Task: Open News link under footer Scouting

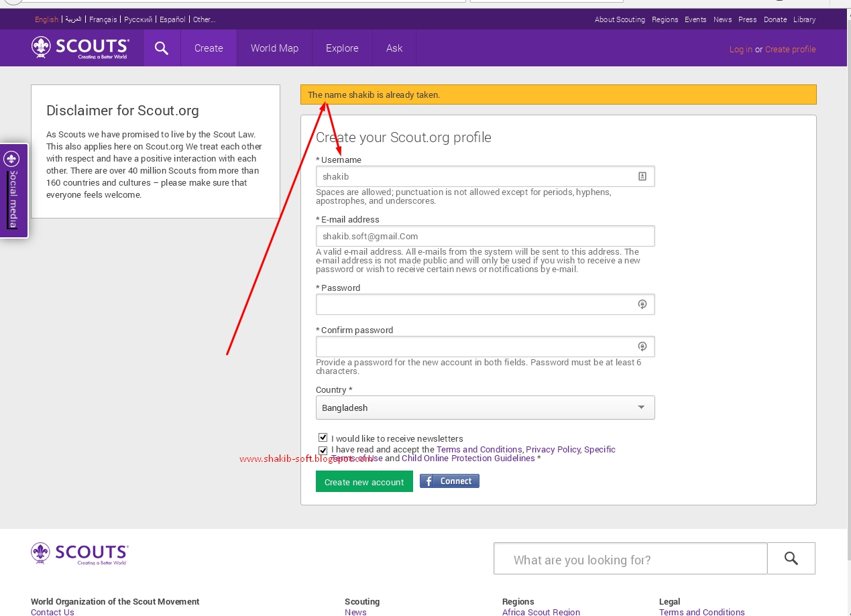Action: click(355, 611)
